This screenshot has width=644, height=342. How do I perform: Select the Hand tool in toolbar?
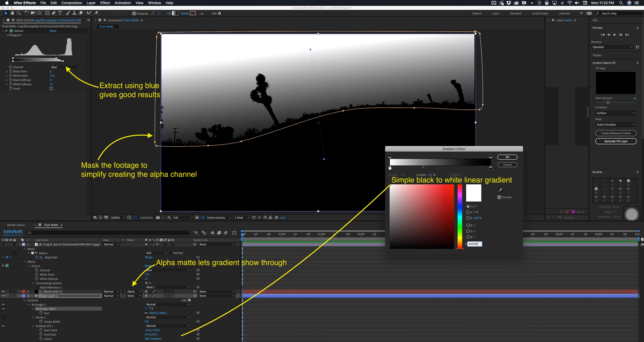coord(12,13)
